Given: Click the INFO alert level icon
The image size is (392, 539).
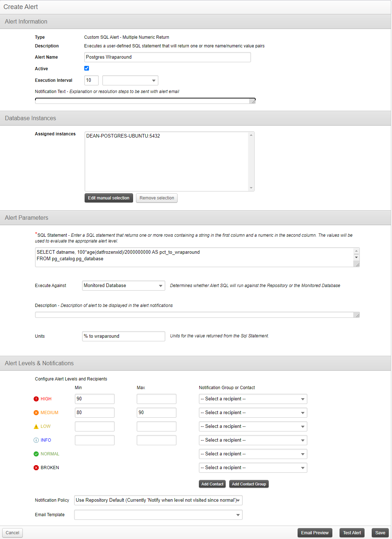Looking at the screenshot, I should coord(36,440).
